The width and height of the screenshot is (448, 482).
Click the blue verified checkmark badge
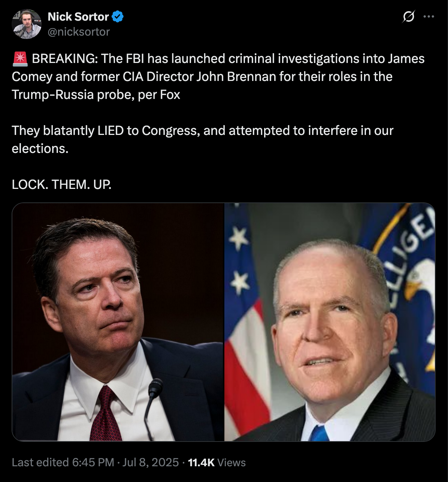tap(118, 17)
